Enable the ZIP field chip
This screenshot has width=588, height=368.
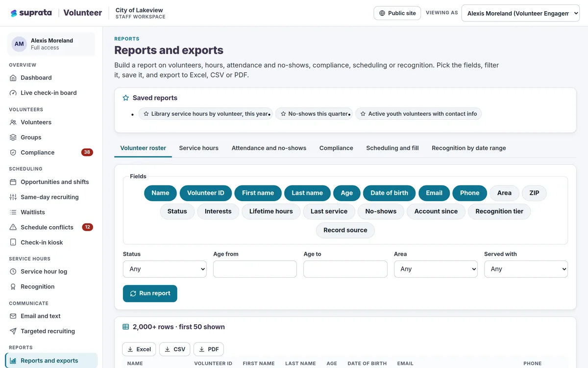pos(534,193)
